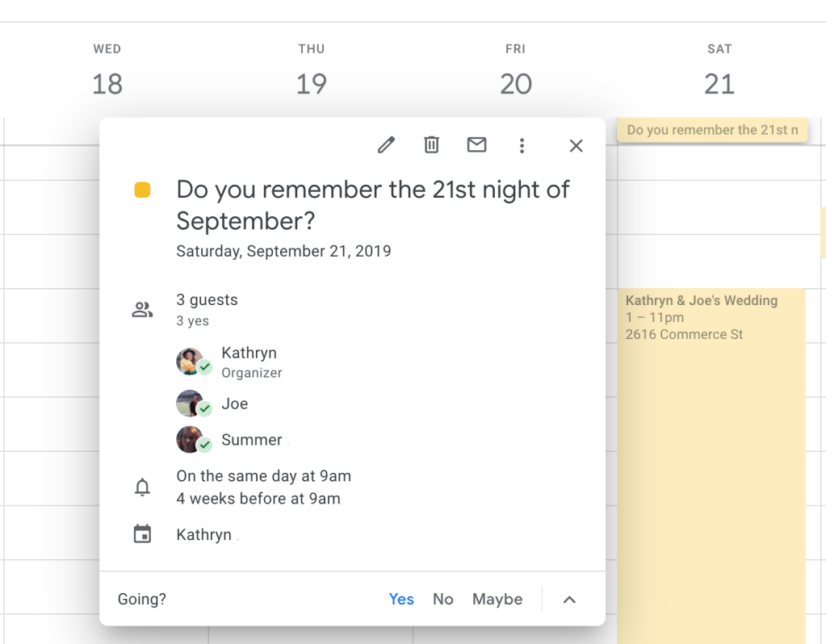Image resolution: width=826 pixels, height=644 pixels.
Task: Select Thursday 19 date header
Action: (x=311, y=83)
